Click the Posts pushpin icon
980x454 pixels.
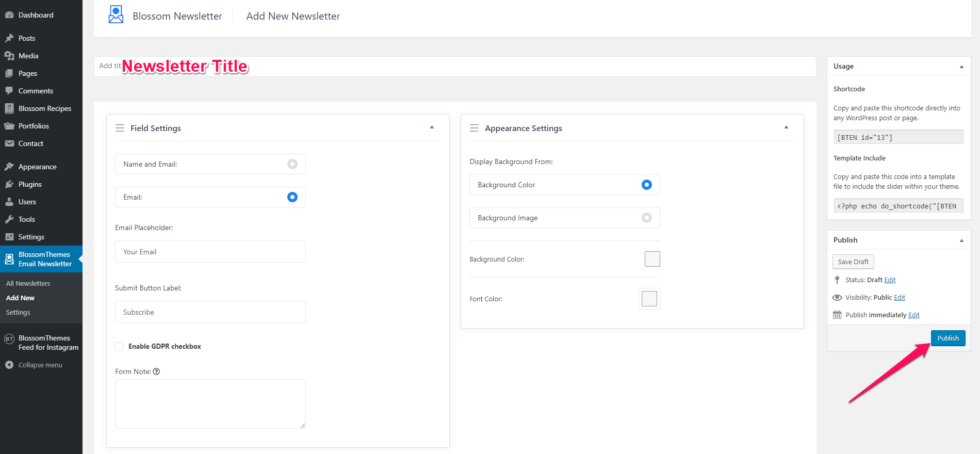click(9, 38)
